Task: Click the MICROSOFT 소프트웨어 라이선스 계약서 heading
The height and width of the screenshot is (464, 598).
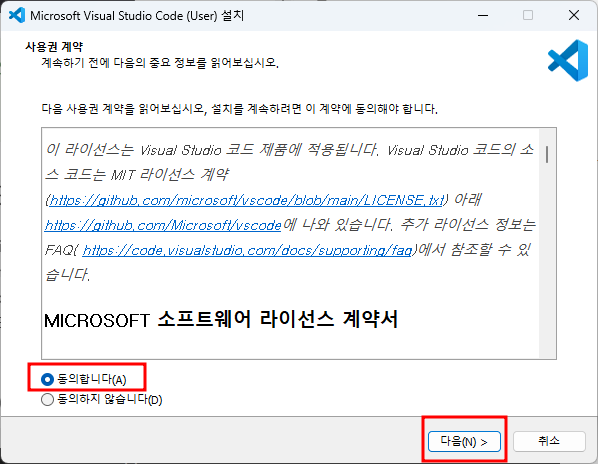Action: click(x=221, y=320)
